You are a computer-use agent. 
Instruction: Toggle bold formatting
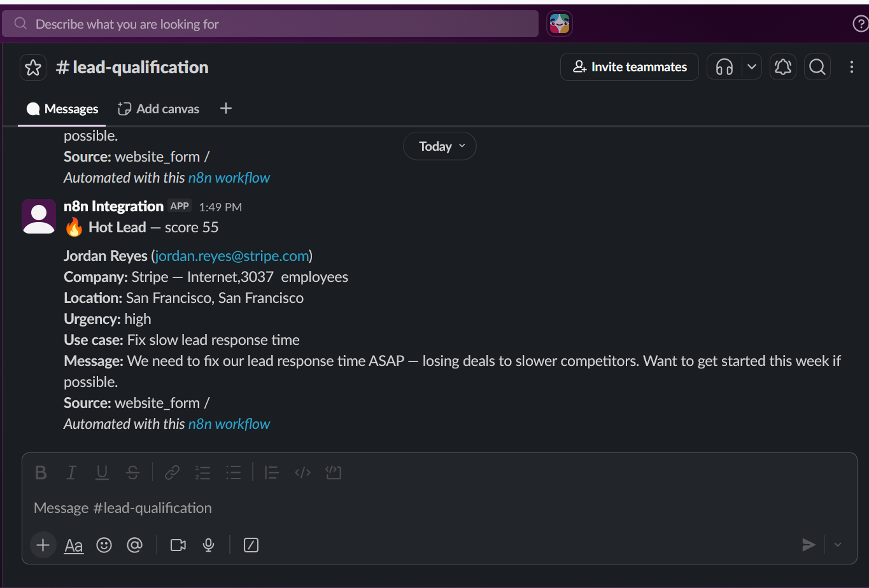tap(41, 473)
